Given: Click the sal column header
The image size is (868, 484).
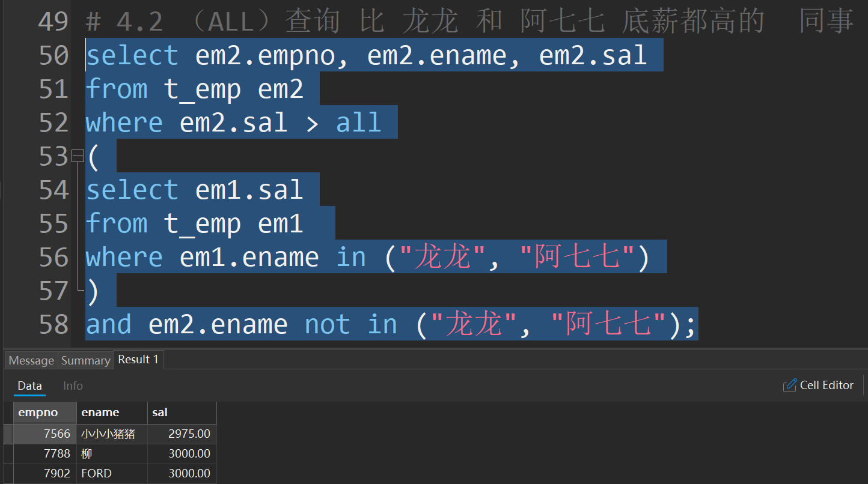Looking at the screenshot, I should tap(182, 413).
